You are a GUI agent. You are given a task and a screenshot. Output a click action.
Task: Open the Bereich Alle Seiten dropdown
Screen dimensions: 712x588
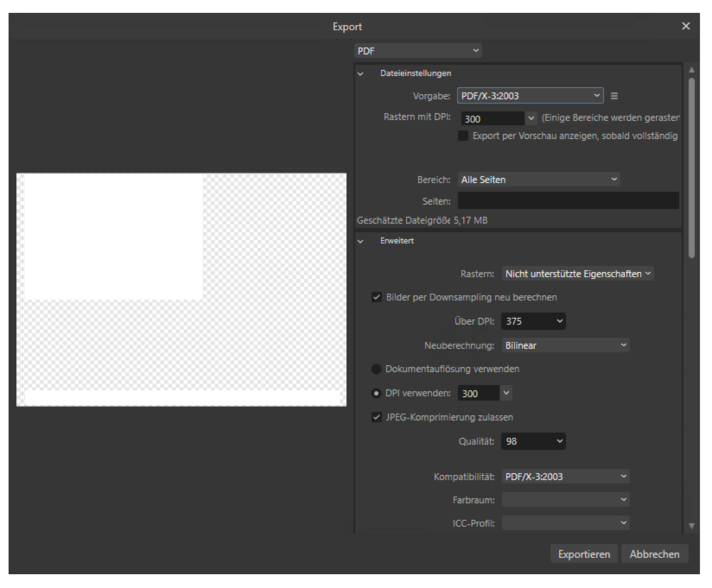point(538,180)
